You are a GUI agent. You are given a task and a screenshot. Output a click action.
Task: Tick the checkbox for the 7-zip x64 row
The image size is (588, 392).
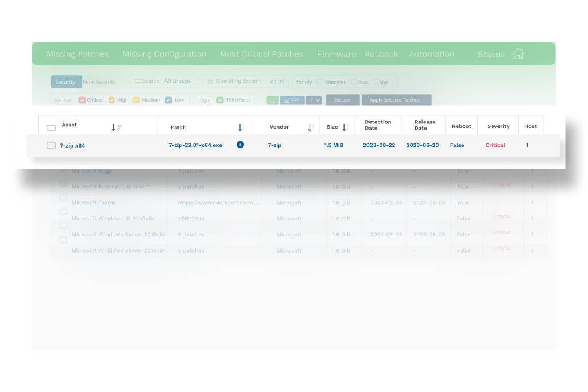51,145
